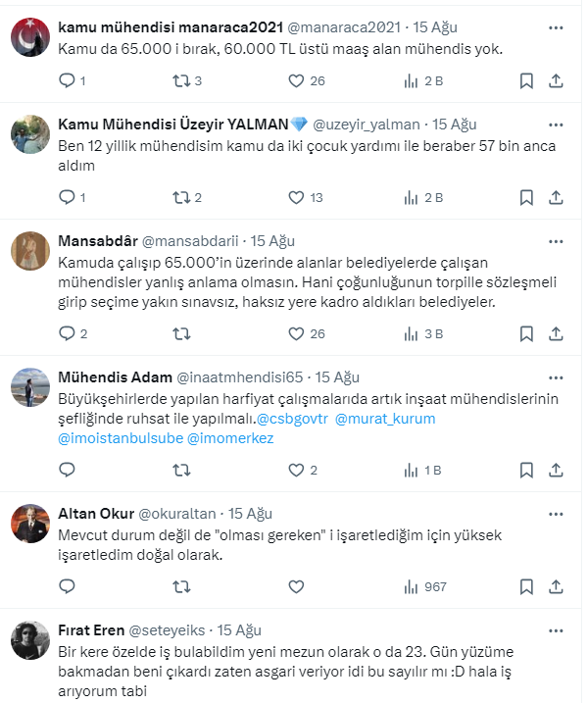Reply to manaraca2021's tweet
Viewport: 588px width, 703px height.
[67, 81]
